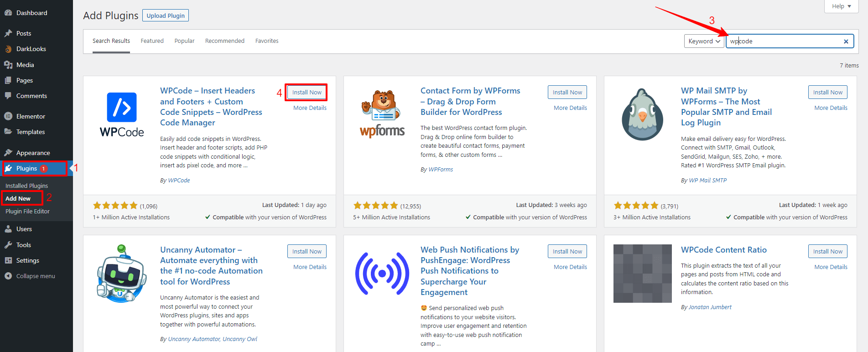This screenshot has width=868, height=352.
Task: Open Installed Plugins submenu item
Action: coord(26,186)
